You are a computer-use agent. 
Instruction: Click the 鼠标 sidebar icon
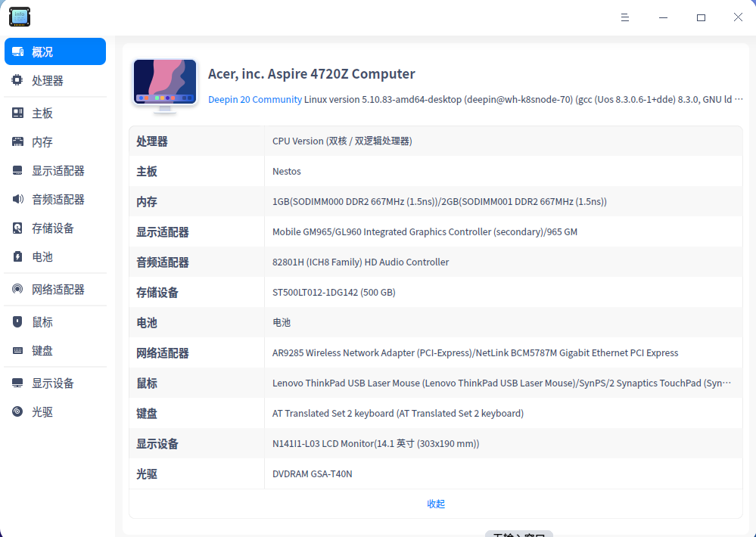click(x=17, y=321)
